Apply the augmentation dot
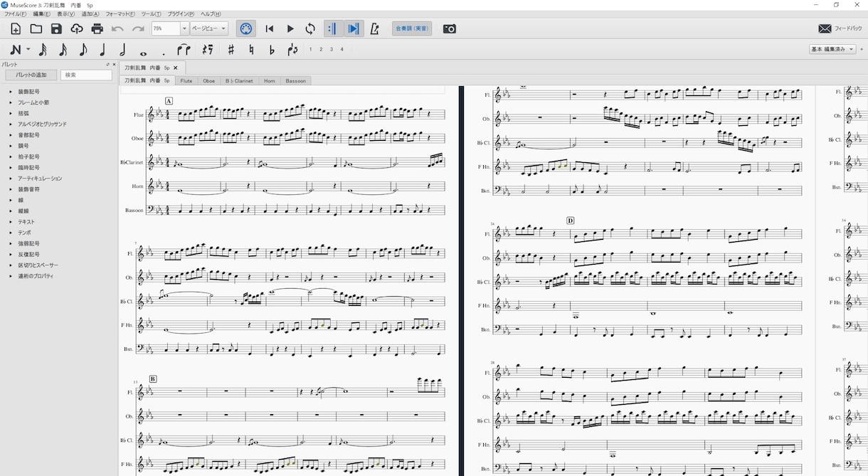 point(163,53)
